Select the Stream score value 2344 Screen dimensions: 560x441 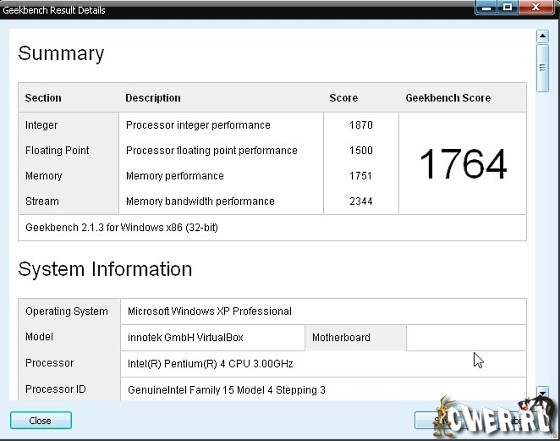click(x=361, y=201)
